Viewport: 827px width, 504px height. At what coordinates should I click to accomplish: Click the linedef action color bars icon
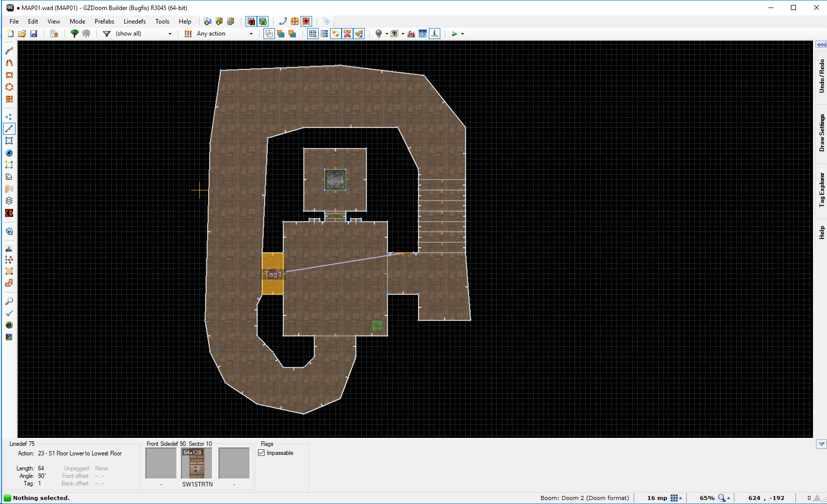[x=188, y=34]
